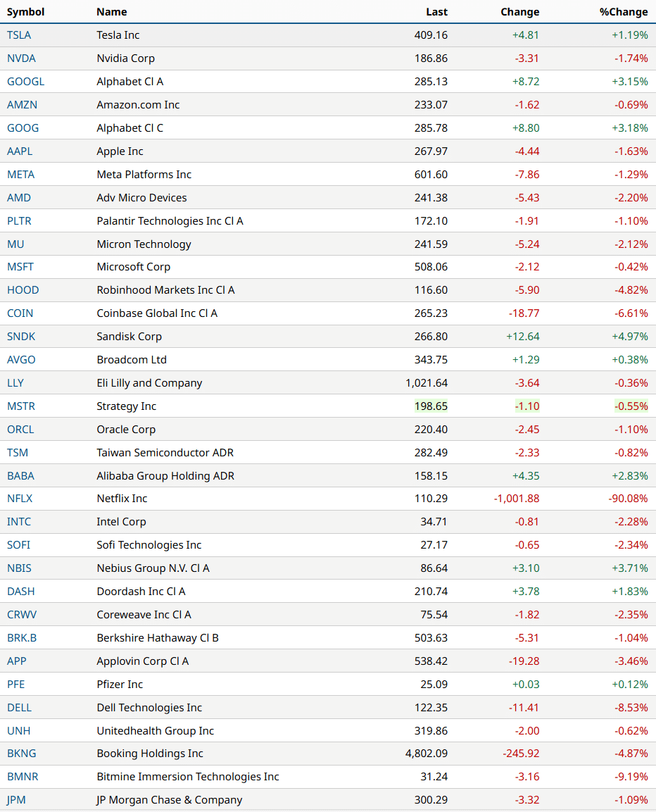Open the COIN ticker link
The width and height of the screenshot is (656, 812).
click(20, 313)
